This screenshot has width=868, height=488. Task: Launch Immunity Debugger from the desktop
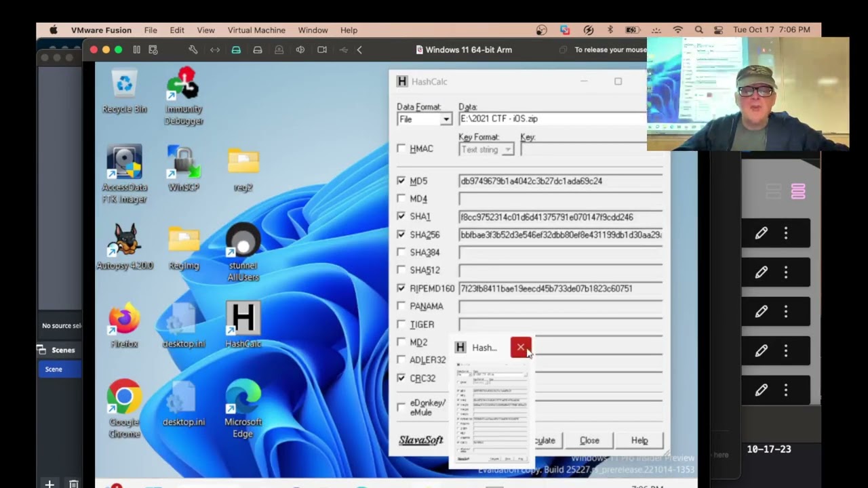click(x=183, y=96)
